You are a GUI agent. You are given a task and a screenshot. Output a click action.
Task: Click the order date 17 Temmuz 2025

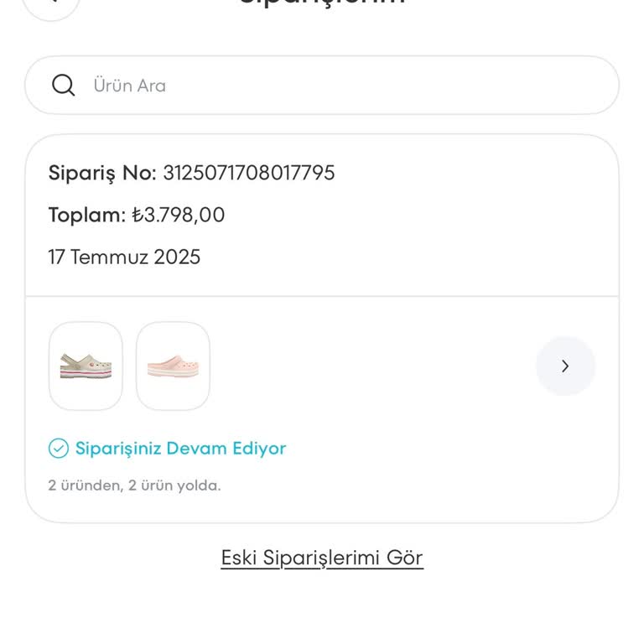click(124, 257)
